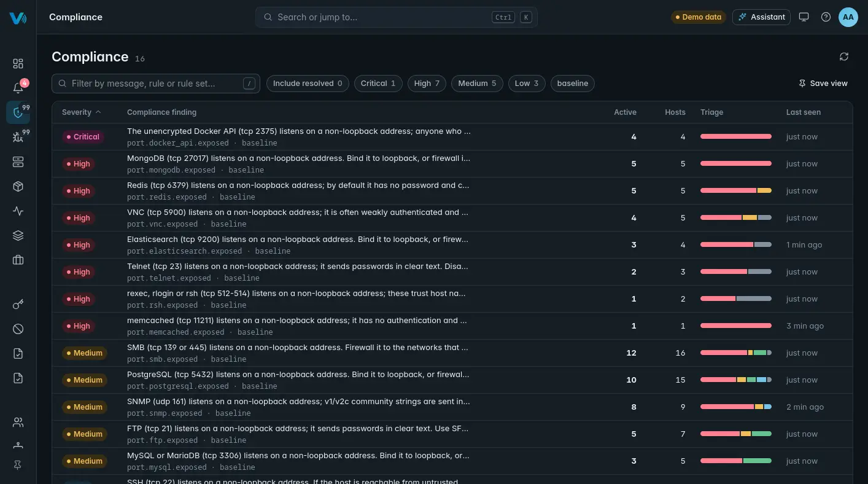Viewport: 868px width, 484px height.
Task: Toggle the High severity filter chip
Action: [x=427, y=84]
